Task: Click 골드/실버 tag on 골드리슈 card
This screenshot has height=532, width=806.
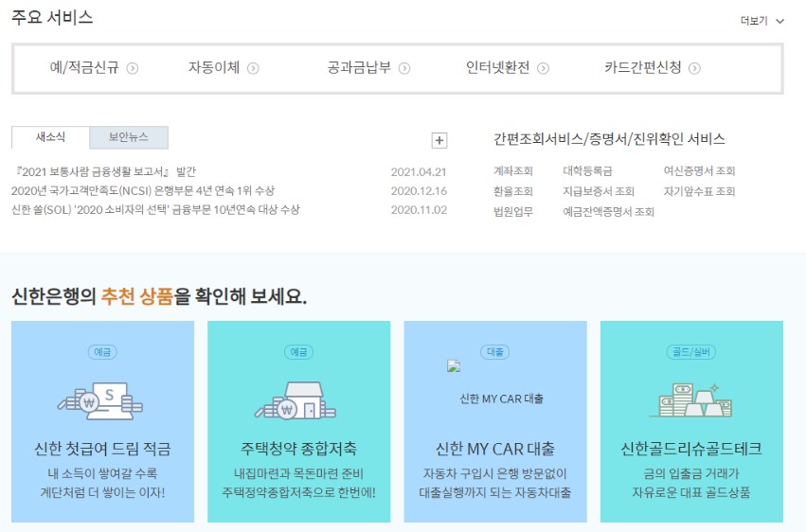Action: click(x=691, y=352)
